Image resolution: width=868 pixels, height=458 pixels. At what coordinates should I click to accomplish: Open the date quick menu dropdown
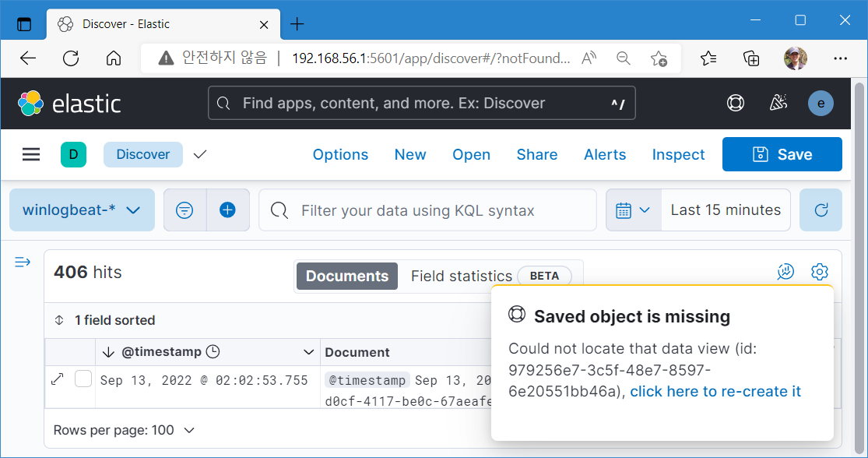633,210
